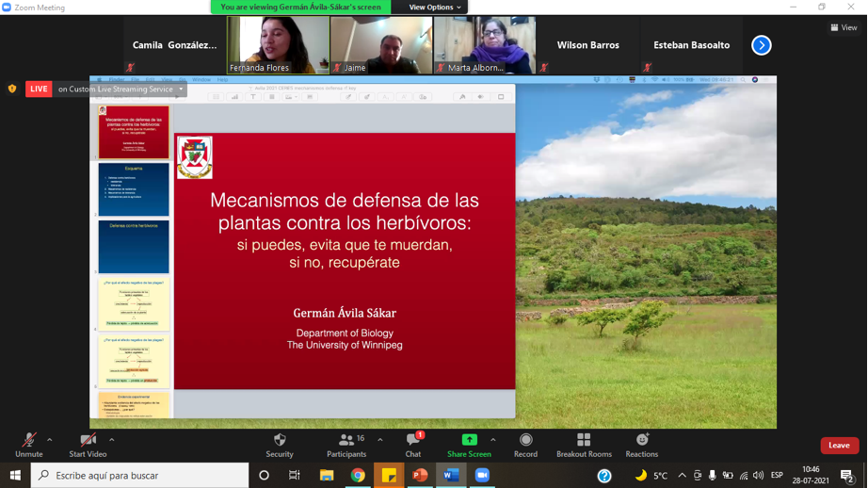Select Camila González participant tile
Image resolution: width=868 pixels, height=488 pixels.
point(174,45)
